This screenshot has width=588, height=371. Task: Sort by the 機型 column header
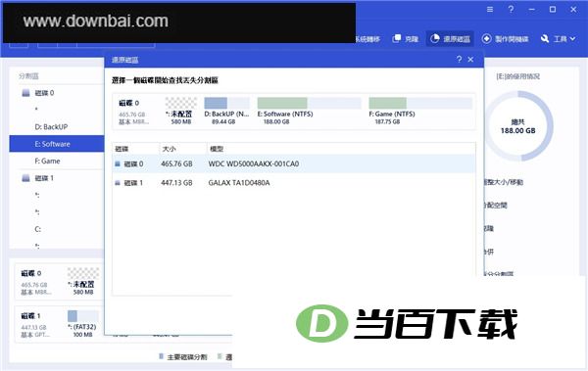pyautogui.click(x=217, y=149)
